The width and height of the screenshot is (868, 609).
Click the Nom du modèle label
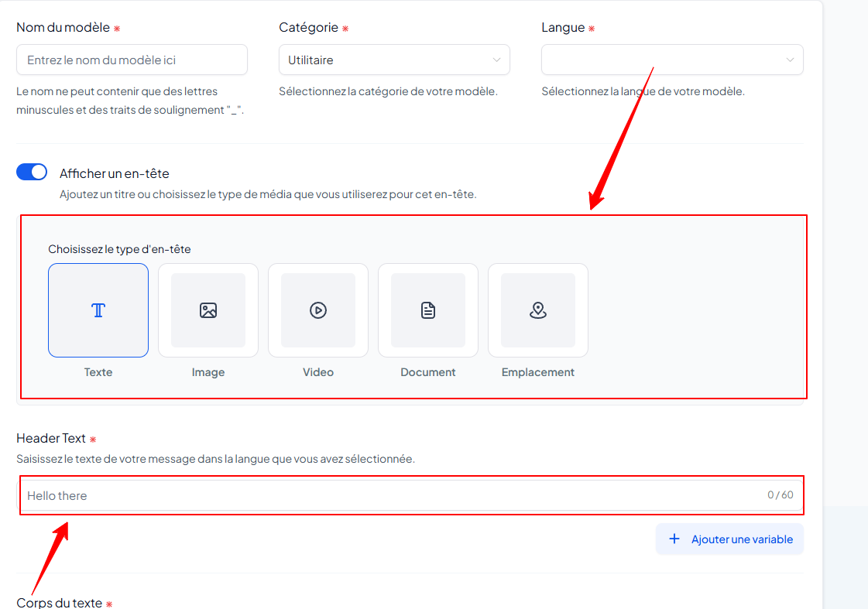[63, 28]
